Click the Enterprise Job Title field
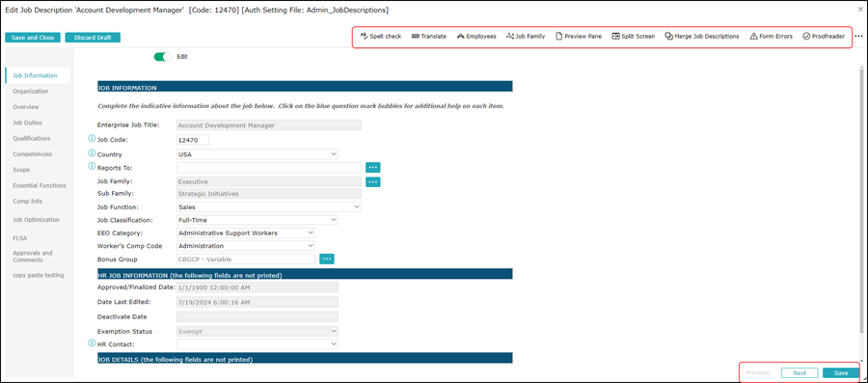868x383 pixels. pyautogui.click(x=268, y=125)
